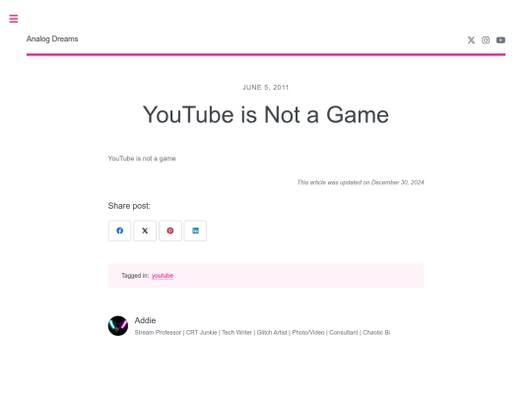The image size is (532, 399).
Task: Open the YouTube channel icon in header
Action: coord(500,40)
